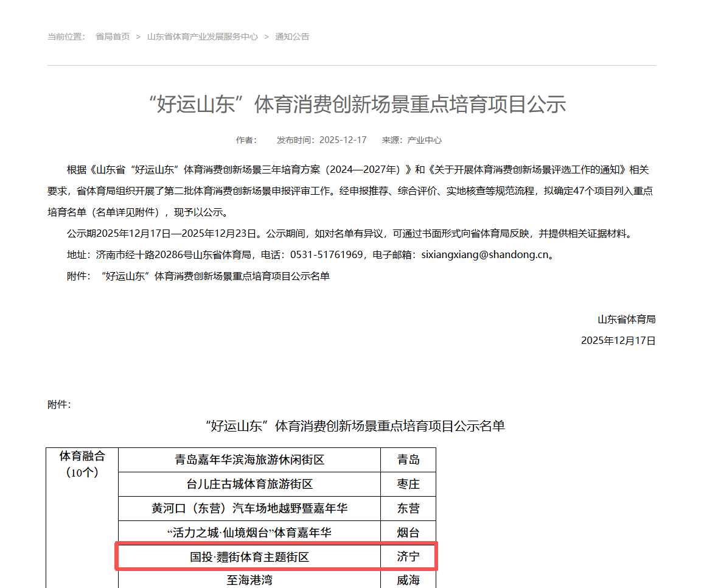Click the 省局首页 breadcrumb link
This screenshot has height=588, width=704.
tap(113, 37)
